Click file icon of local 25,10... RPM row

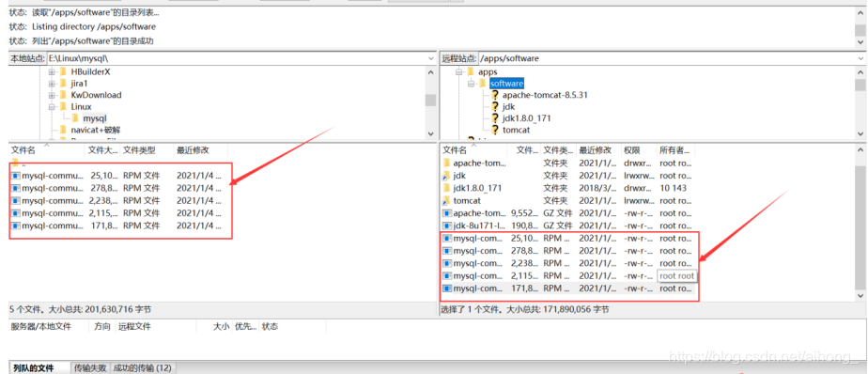click(x=15, y=176)
